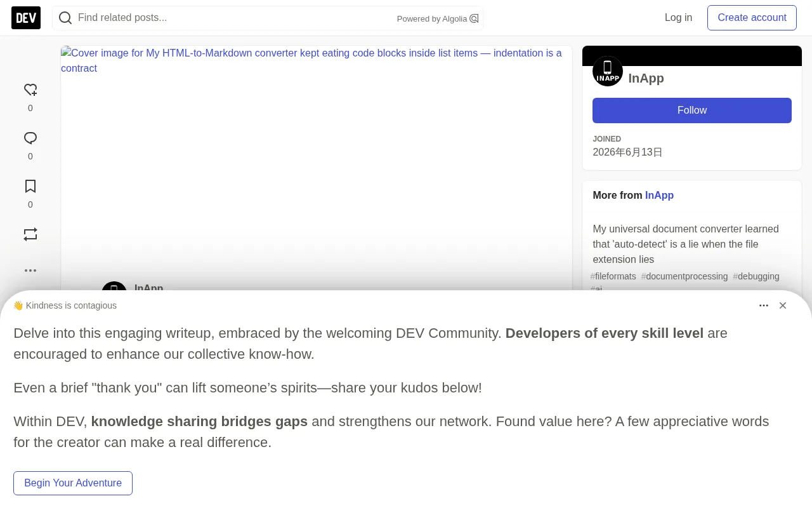Click the Kindness is contagious heading
Image resolution: width=812 pixels, height=508 pixels.
click(x=65, y=305)
